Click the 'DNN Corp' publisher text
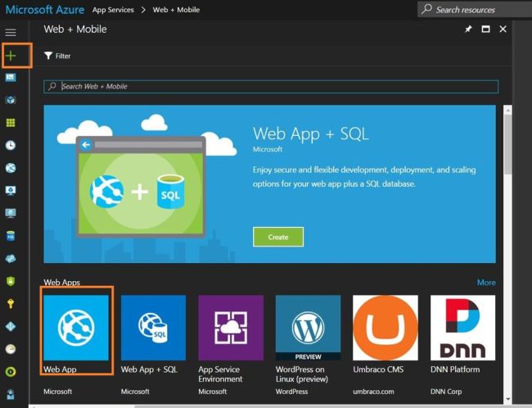 (x=446, y=392)
